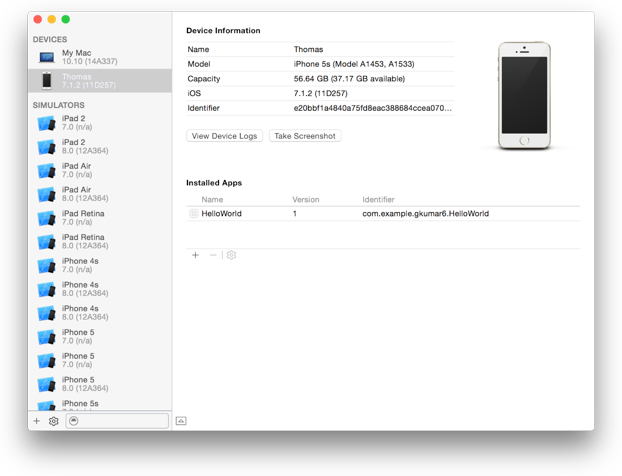Click the HelloWorld app icon
The image size is (622, 476).
pos(194,214)
